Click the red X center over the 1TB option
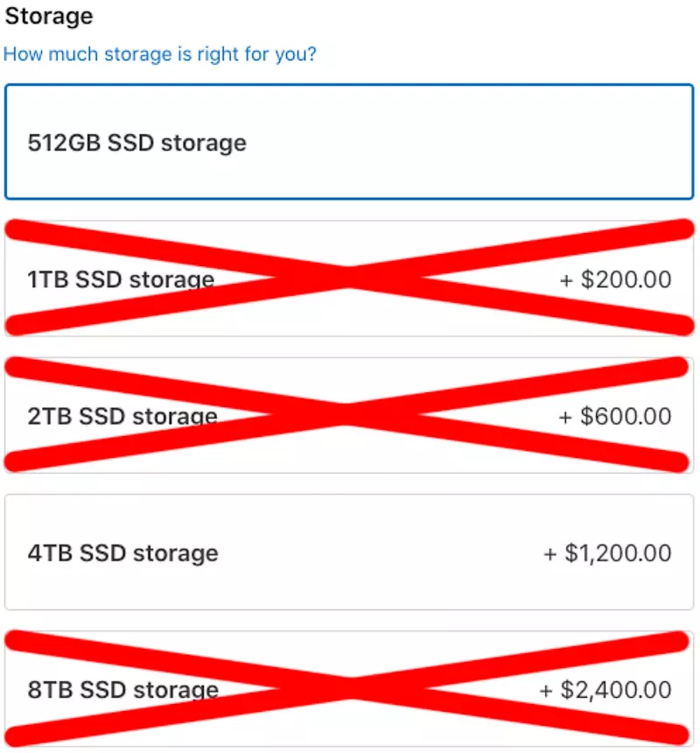The image size is (700, 753). pyautogui.click(x=349, y=278)
